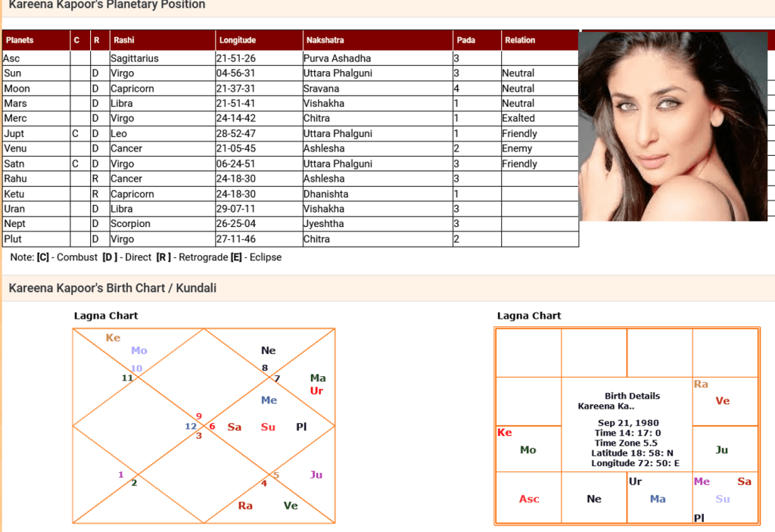
Task: Click the red "Asc" label in square chart
Action: (x=529, y=499)
